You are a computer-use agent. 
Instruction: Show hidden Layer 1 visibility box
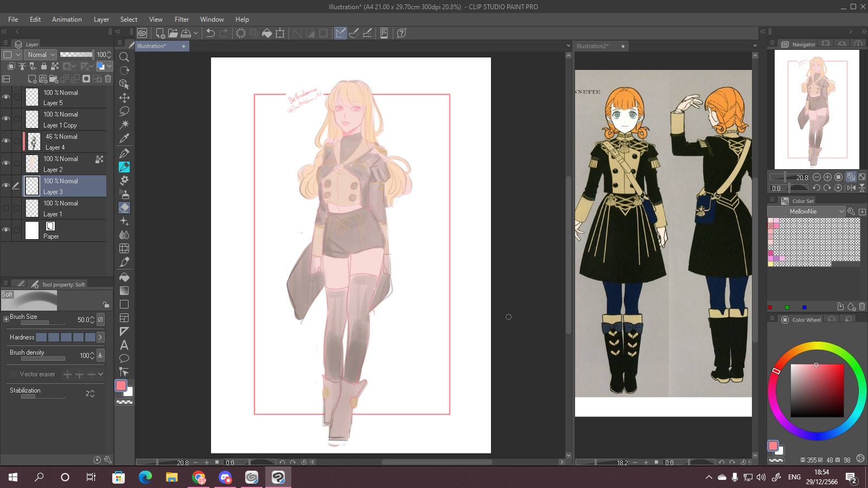pos(6,208)
